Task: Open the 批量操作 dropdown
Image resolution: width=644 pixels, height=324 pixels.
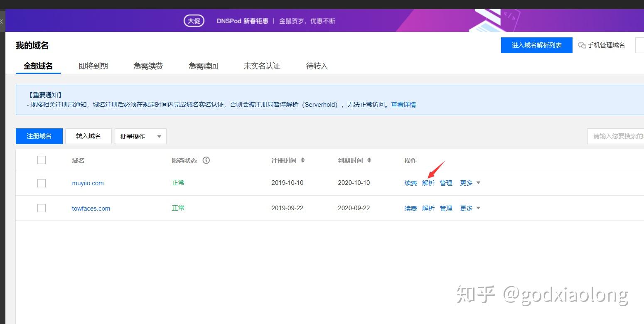Action: (140, 136)
